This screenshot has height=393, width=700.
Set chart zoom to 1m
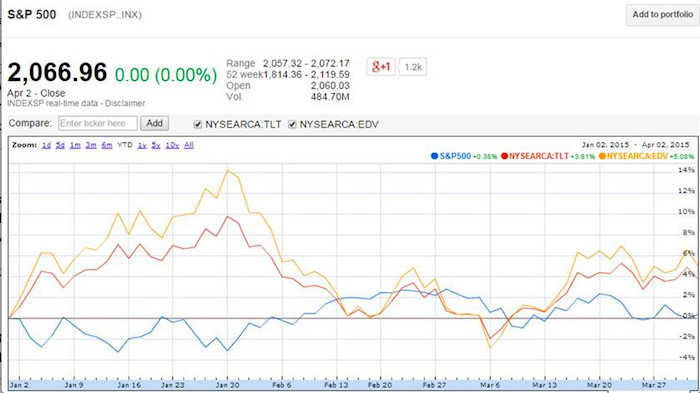click(75, 145)
